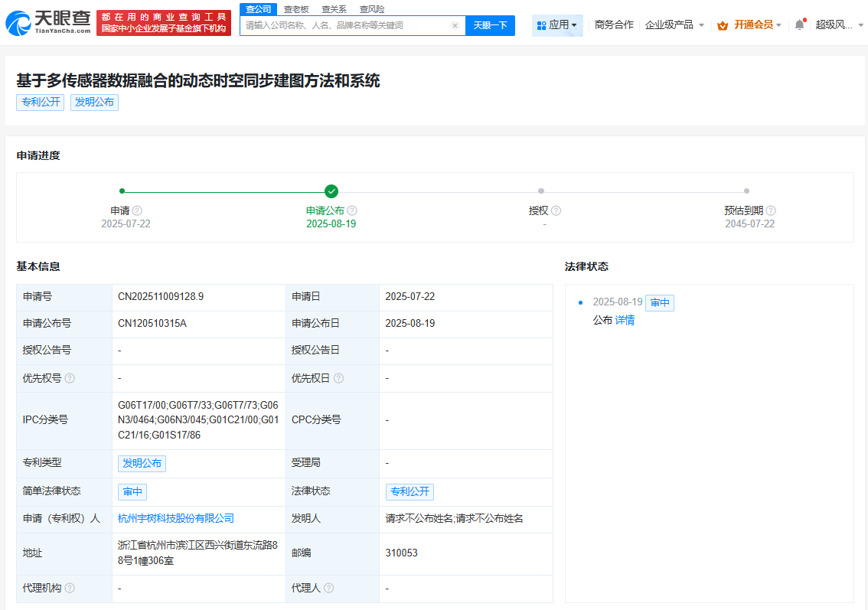Click the help icon beside 授权 in timeline
Viewport: 868px width, 610px height.
[556, 210]
